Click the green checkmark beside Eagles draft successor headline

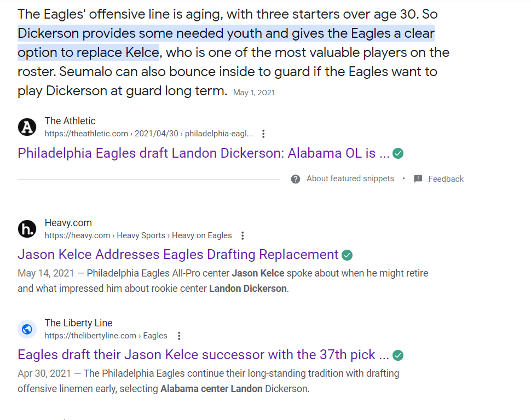coord(399,355)
